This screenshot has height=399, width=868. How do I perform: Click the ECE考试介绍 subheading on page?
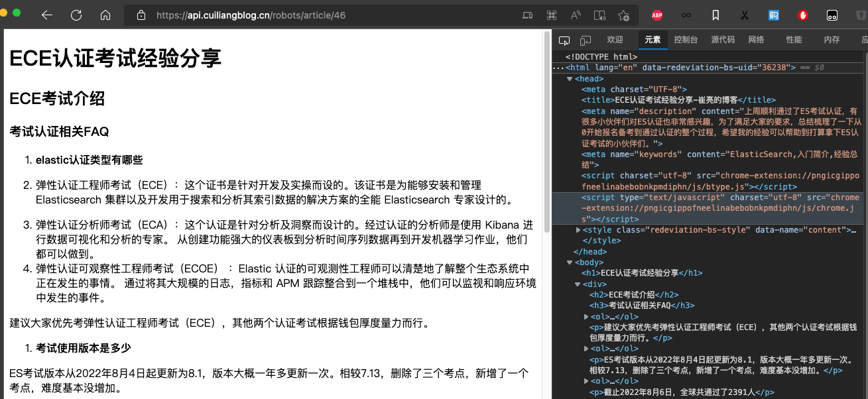[57, 99]
